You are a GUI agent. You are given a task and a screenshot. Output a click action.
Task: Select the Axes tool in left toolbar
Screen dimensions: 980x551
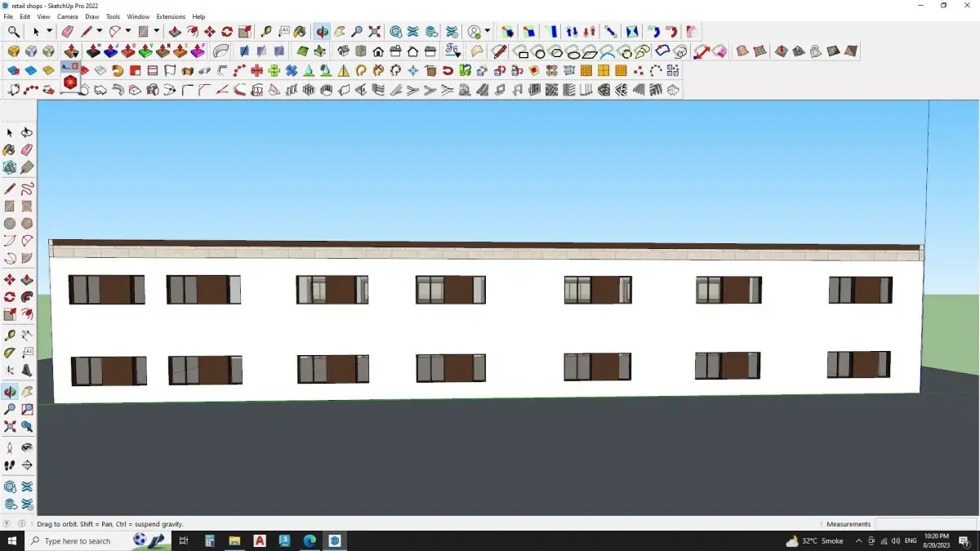[10, 370]
